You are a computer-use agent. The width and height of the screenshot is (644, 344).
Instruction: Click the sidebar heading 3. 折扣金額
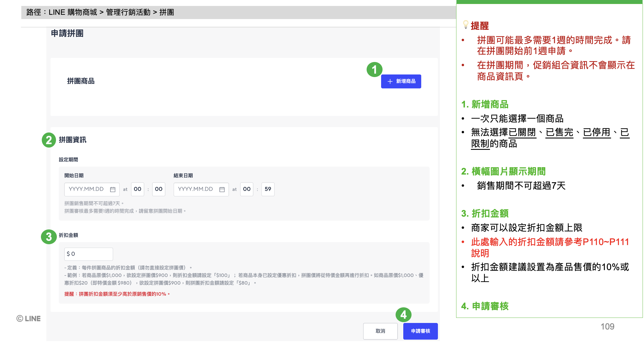485,213
